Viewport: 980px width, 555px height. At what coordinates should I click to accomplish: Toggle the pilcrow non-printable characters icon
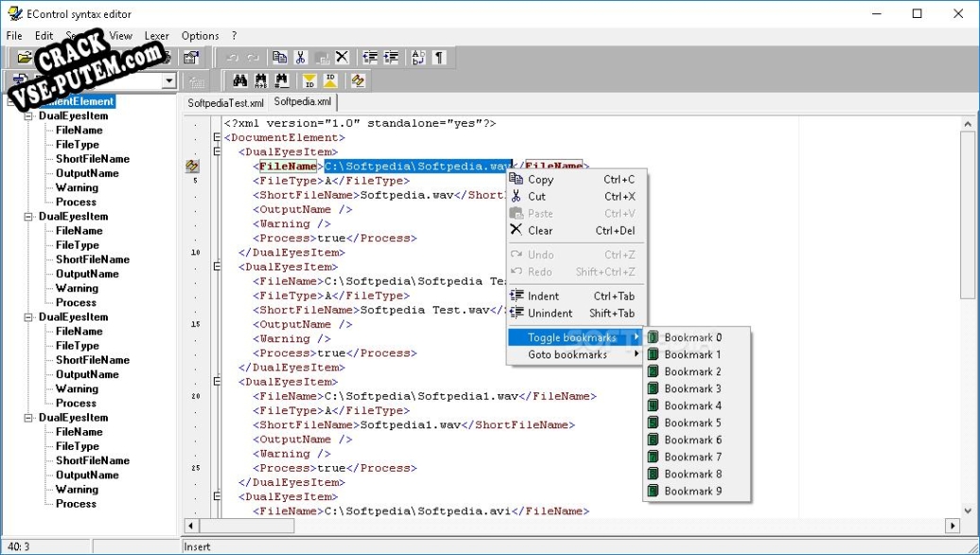coord(439,58)
